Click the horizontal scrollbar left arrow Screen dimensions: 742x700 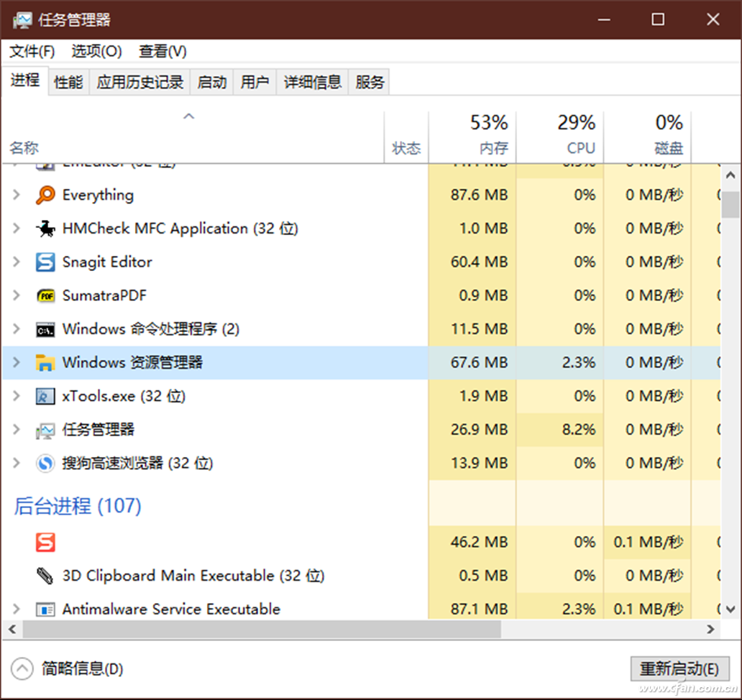[x=12, y=630]
